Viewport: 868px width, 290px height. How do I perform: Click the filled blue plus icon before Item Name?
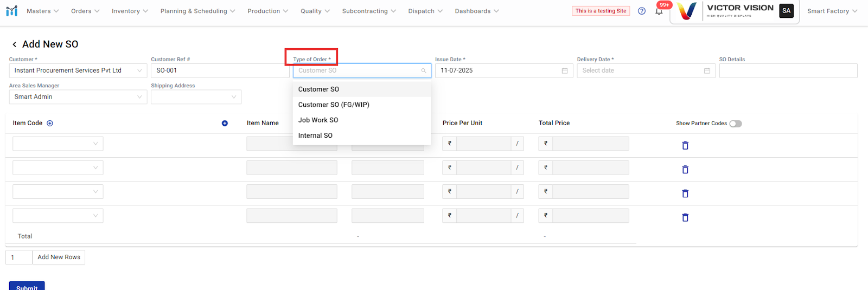coord(225,123)
